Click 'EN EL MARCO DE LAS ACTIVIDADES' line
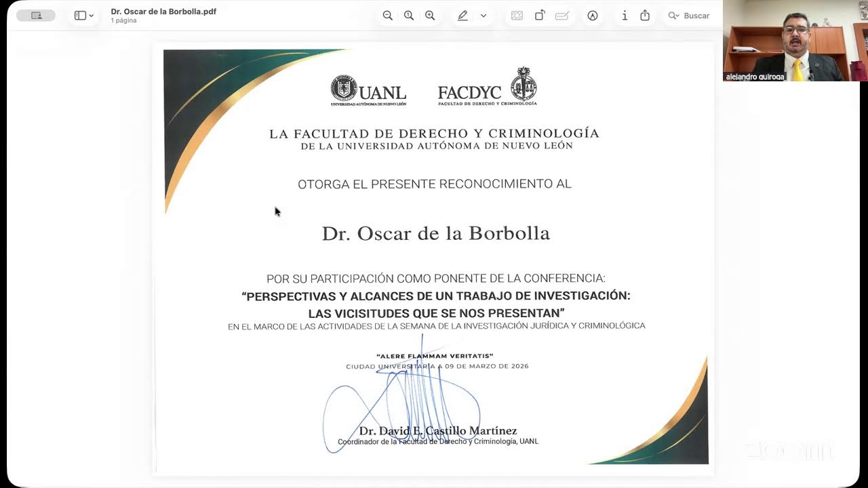The image size is (868, 488). click(437, 326)
